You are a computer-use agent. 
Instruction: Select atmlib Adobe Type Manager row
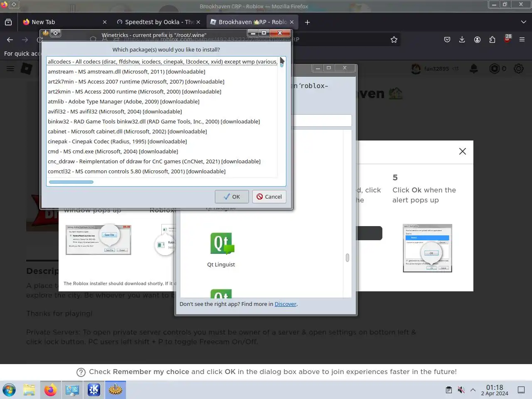[x=162, y=101]
